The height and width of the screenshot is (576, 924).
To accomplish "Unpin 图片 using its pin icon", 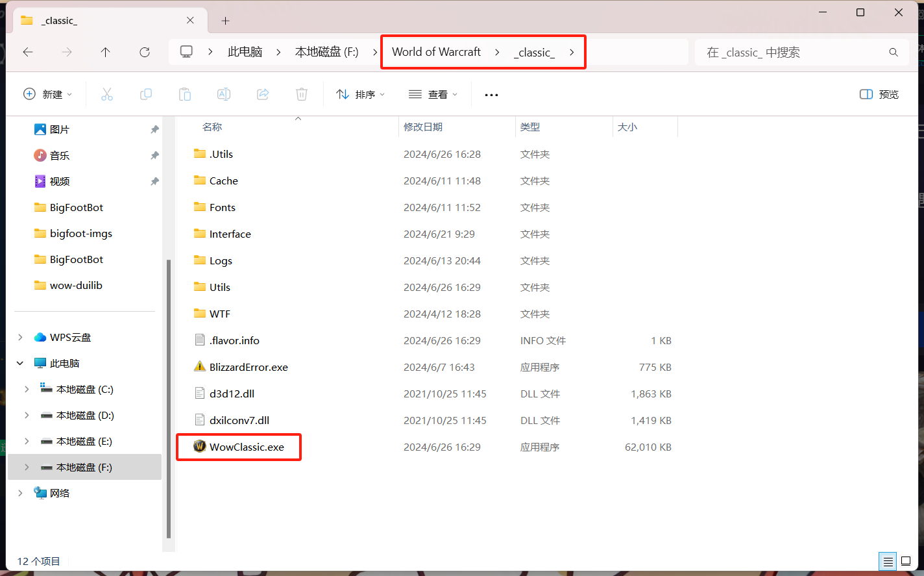I will point(154,129).
